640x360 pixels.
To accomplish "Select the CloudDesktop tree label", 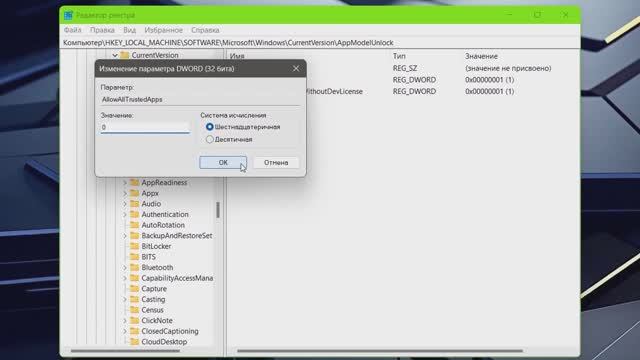I will tap(164, 342).
